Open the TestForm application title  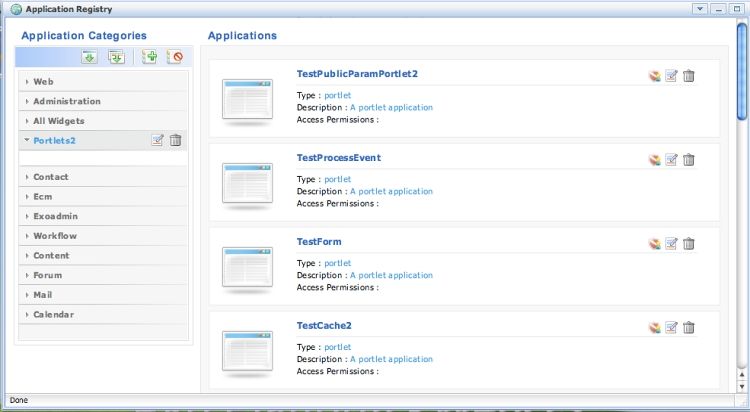(x=319, y=242)
